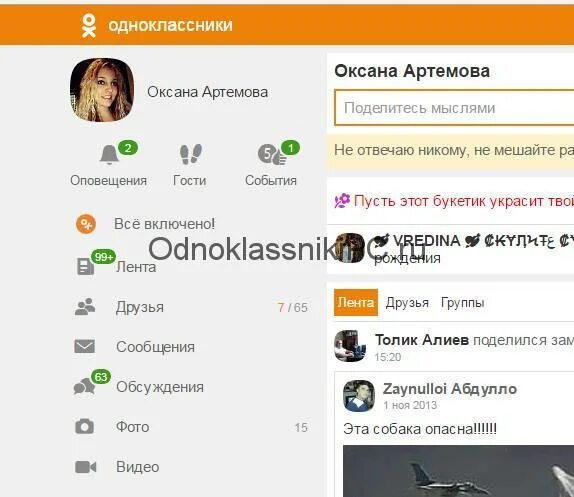The height and width of the screenshot is (497, 574).
Task: Open Обсуждения chat bubbles icon
Action: [84, 386]
